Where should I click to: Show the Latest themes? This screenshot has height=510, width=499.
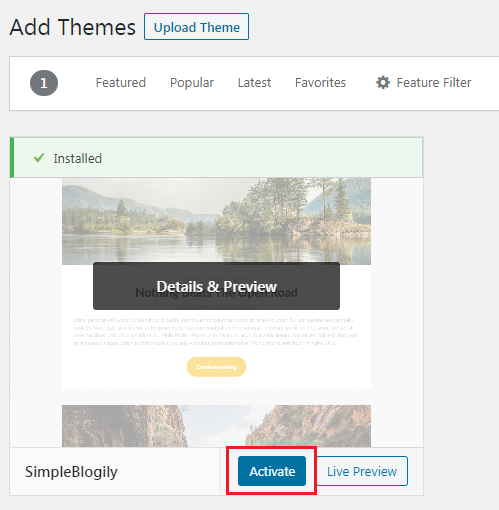pyautogui.click(x=254, y=83)
